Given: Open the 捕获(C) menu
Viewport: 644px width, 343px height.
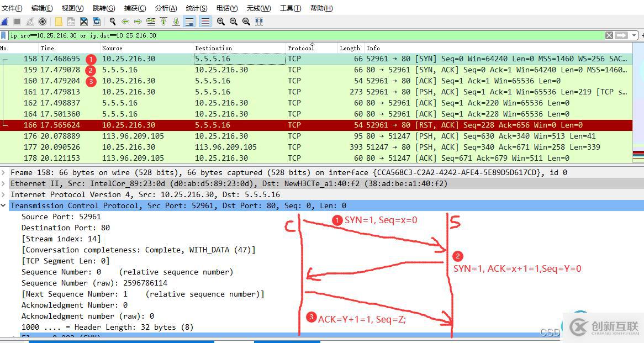Looking at the screenshot, I should [x=135, y=8].
